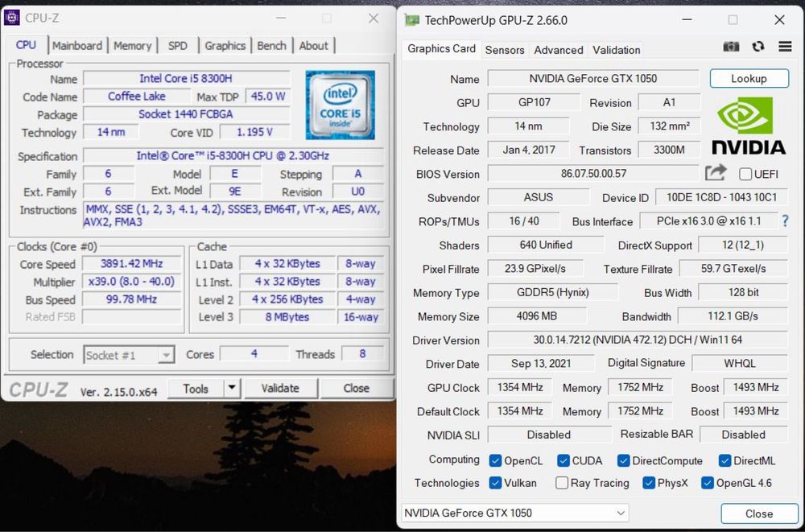805x532 pixels.
Task: Toggle the CUDA checkbox
Action: pyautogui.click(x=563, y=460)
